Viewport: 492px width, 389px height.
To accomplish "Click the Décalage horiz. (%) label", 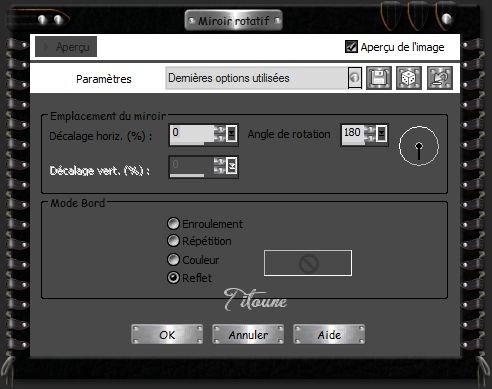I will tap(101, 136).
